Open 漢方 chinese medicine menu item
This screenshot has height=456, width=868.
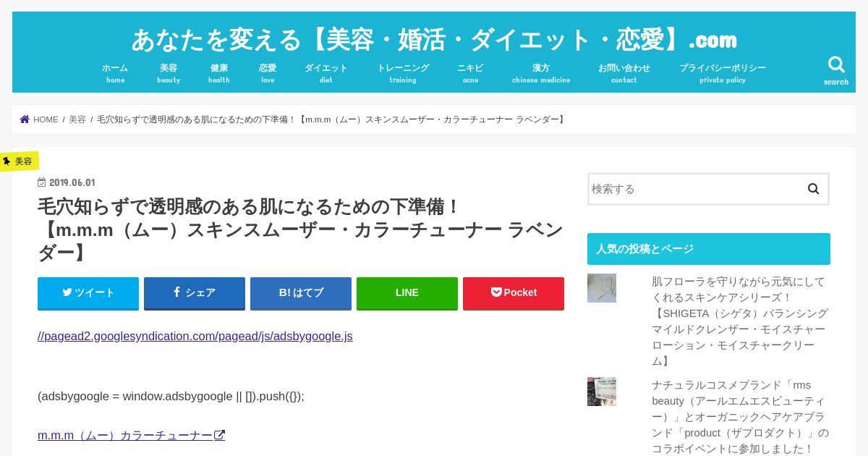(541, 73)
